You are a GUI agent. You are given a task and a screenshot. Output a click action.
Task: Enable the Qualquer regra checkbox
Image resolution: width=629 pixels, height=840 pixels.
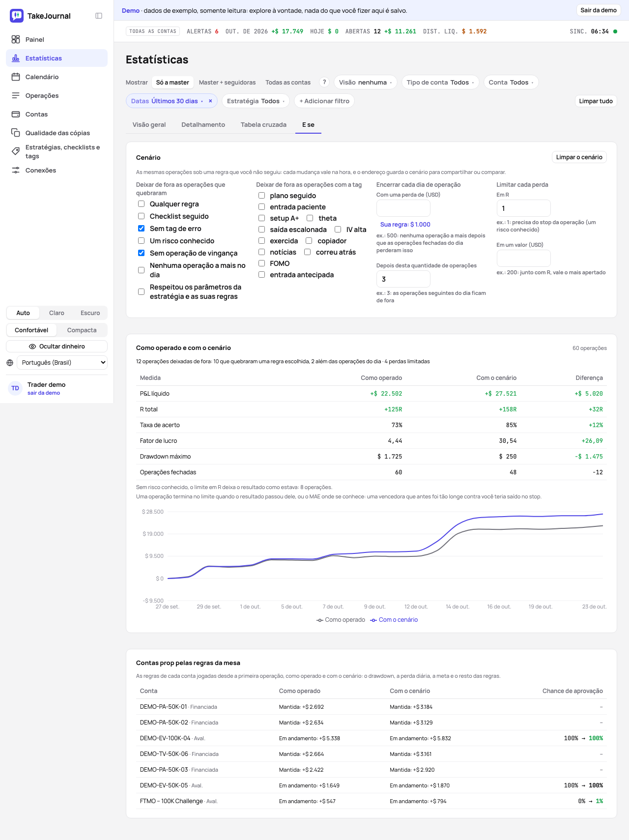[142, 204]
